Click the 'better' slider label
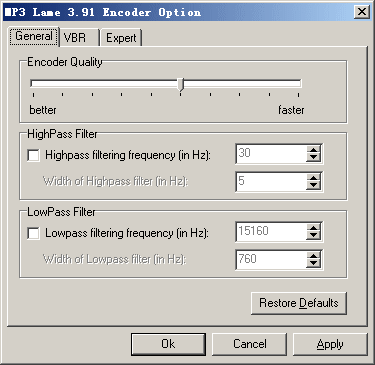The height and width of the screenshot is (365, 375). pos(43,110)
